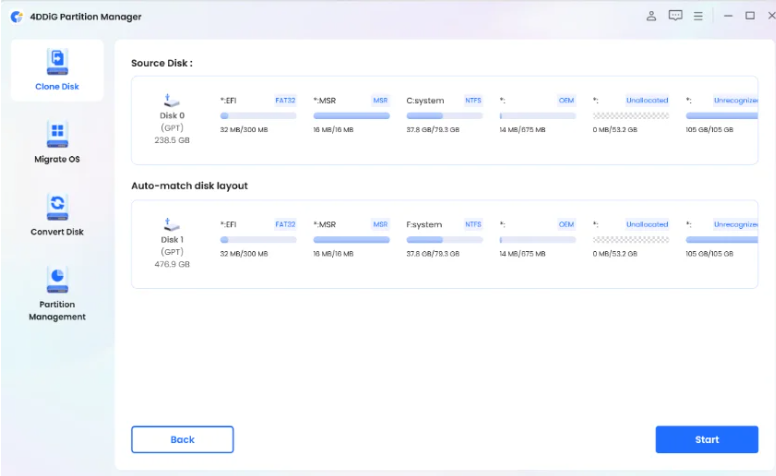776x476 pixels.
Task: Click the Disk 1 FAT32 tag
Action: [285, 225]
